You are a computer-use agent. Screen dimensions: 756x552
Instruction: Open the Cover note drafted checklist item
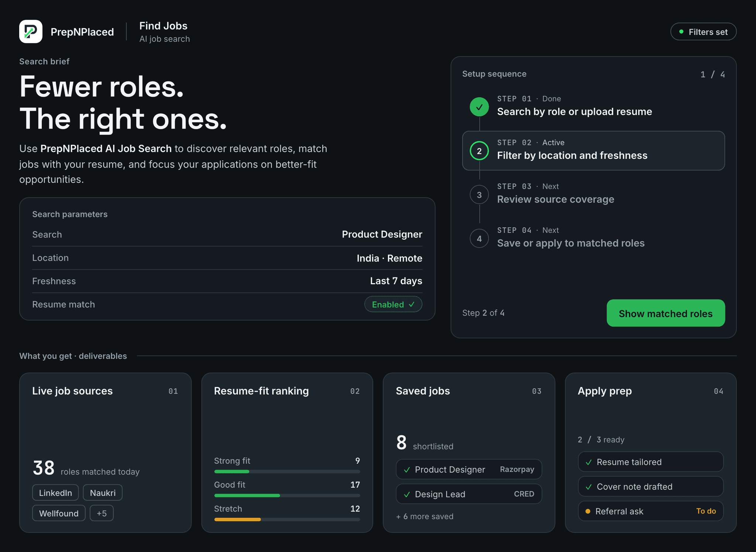tap(651, 487)
